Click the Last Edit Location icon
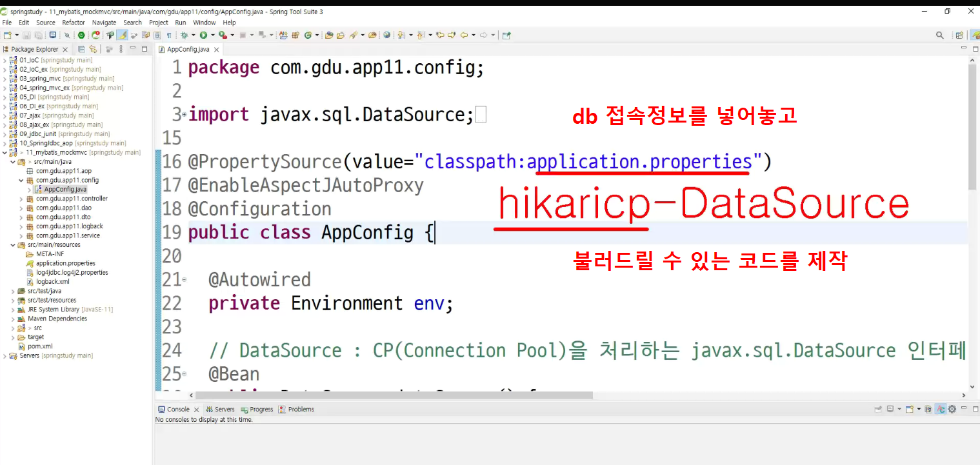The width and height of the screenshot is (980, 465). (440, 35)
